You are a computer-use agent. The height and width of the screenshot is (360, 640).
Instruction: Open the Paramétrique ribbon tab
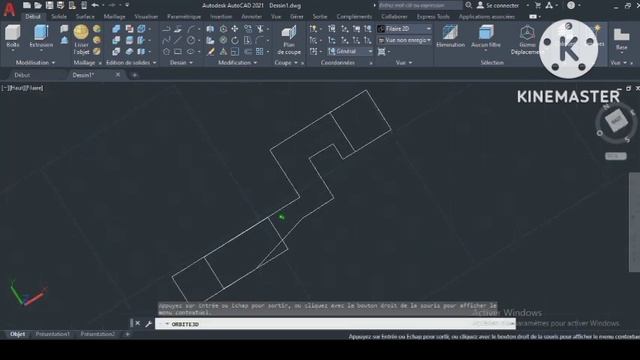click(x=184, y=17)
